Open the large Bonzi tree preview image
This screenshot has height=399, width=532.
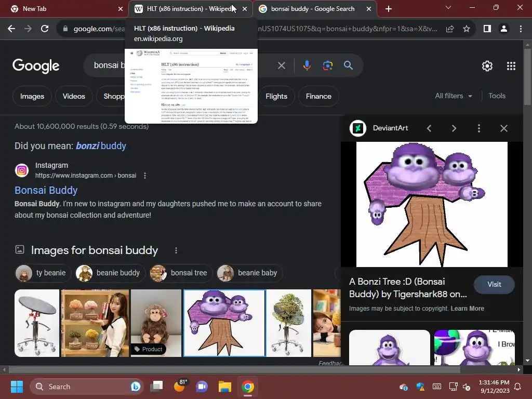pos(432,205)
